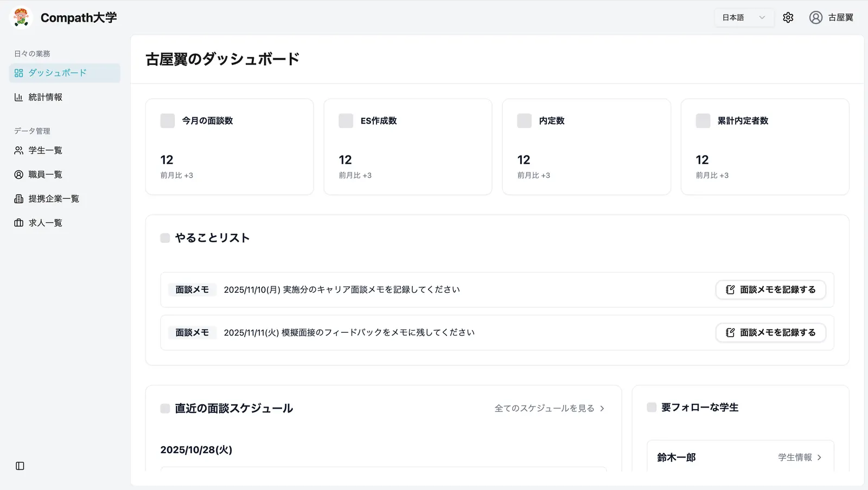Viewport: 868px width, 490px height.
Task: Click 面談メモを記録する for the 2025/11/10 task
Action: tap(771, 290)
